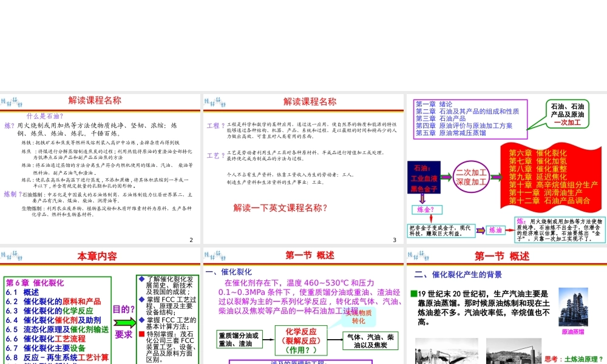
Task: Click the logo beside the 本章内容 title
Action: tap(12, 255)
